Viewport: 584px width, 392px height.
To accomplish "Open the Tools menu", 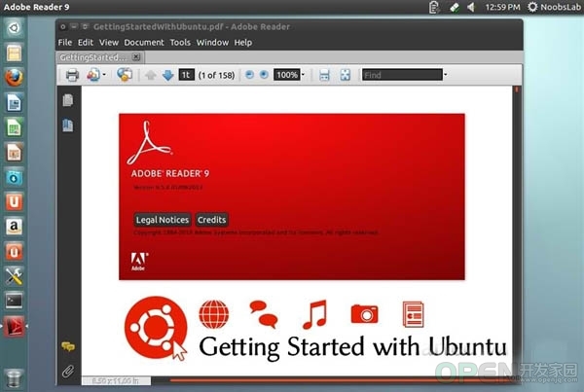I will (180, 43).
